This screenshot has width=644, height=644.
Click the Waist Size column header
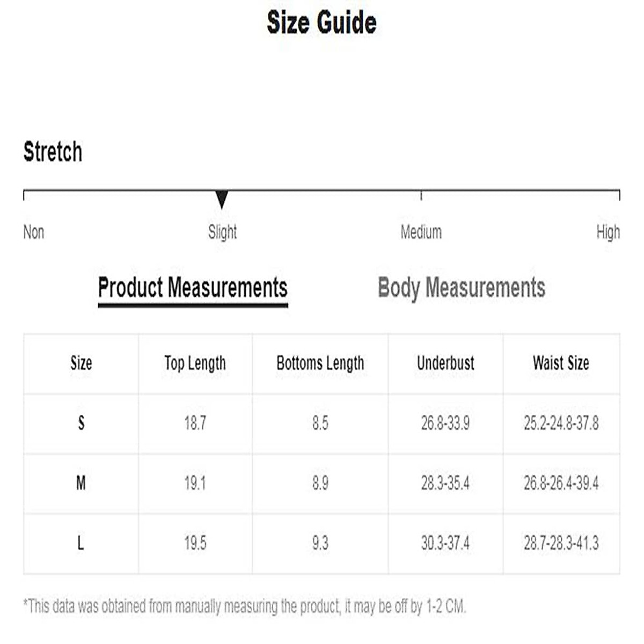point(561,363)
